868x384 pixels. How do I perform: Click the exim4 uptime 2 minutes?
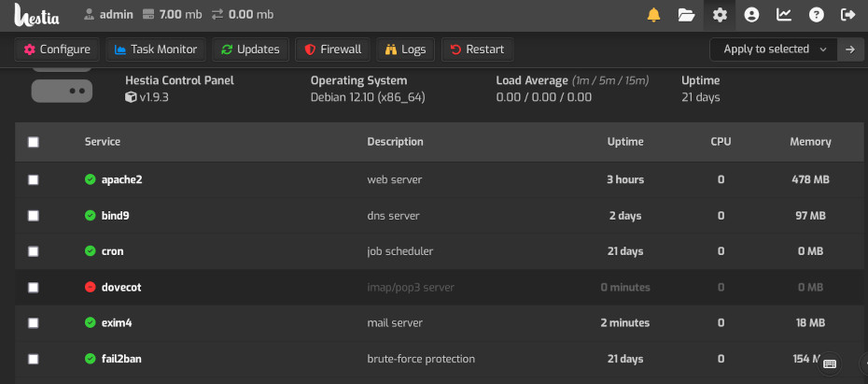click(x=625, y=322)
